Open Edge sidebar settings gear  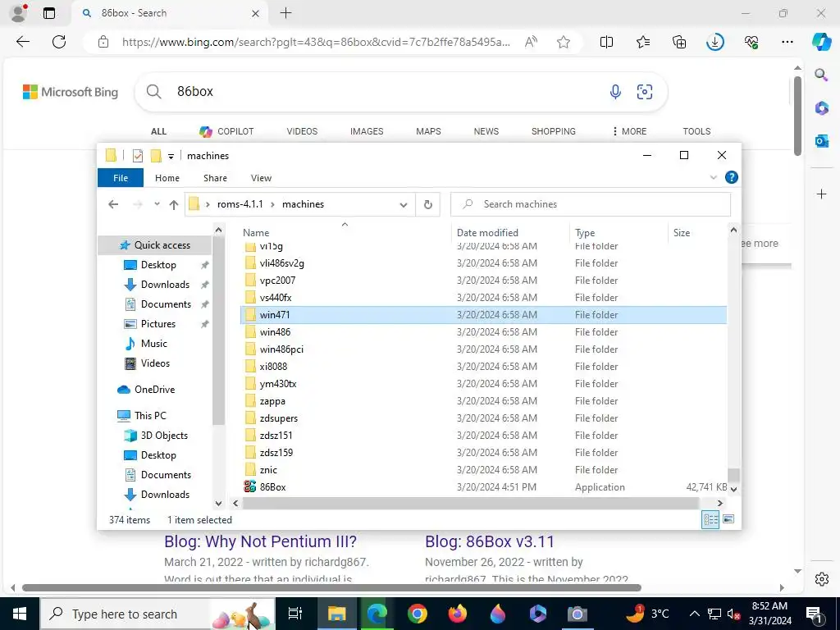tap(821, 579)
